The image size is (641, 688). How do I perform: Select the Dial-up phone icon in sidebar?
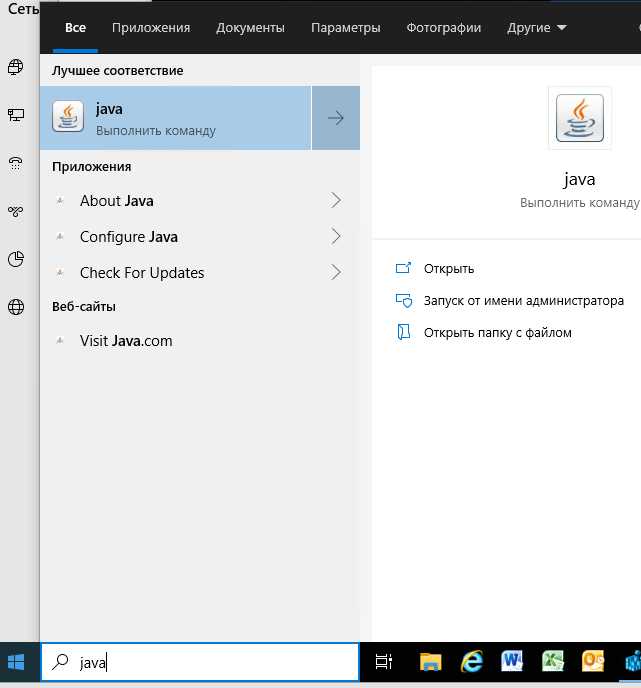pos(16,163)
